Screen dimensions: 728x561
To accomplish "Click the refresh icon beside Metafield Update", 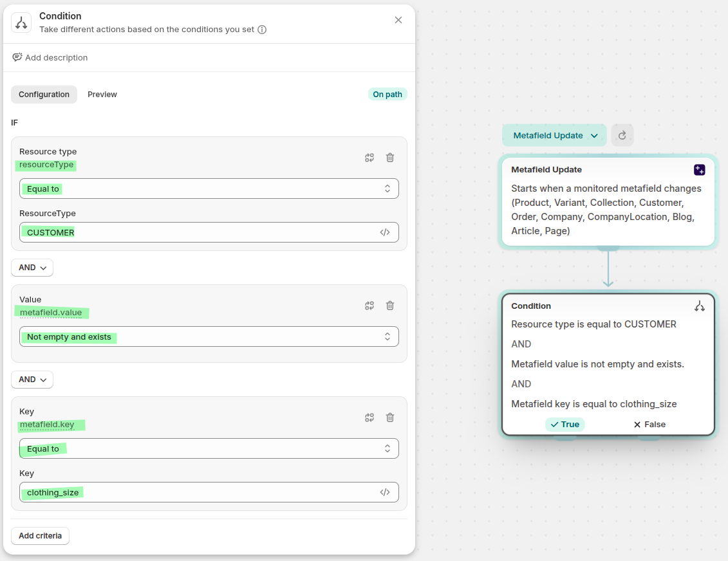I will (622, 136).
